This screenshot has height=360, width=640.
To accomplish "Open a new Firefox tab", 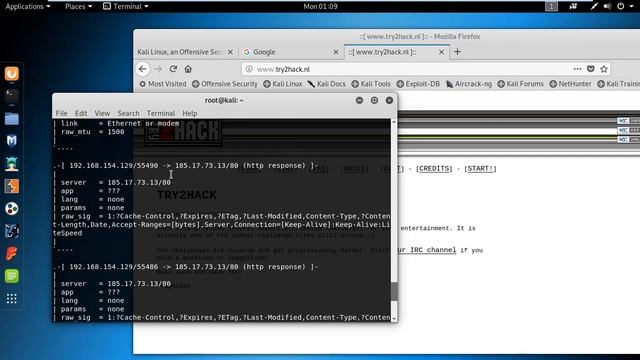I will [458, 52].
